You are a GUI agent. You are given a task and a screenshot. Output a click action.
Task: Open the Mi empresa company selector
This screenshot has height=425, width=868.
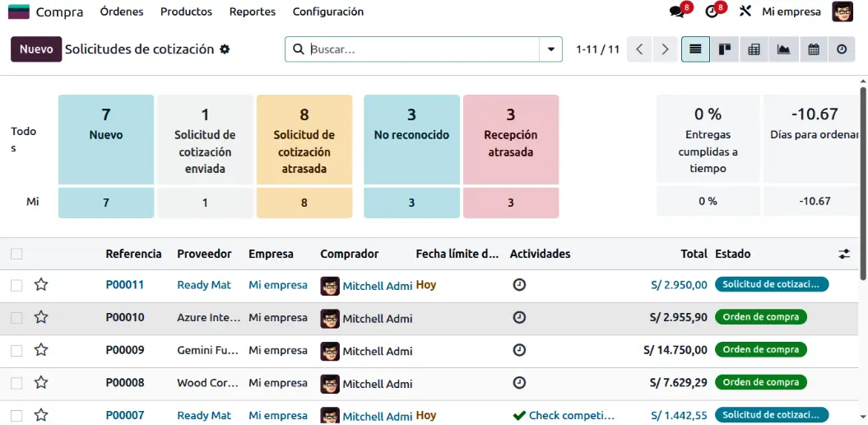pyautogui.click(x=791, y=12)
